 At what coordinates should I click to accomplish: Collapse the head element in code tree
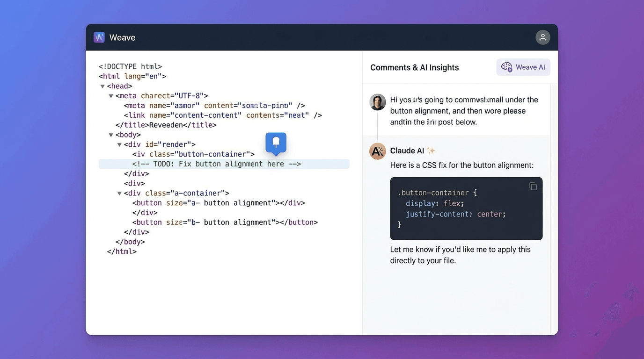click(102, 86)
